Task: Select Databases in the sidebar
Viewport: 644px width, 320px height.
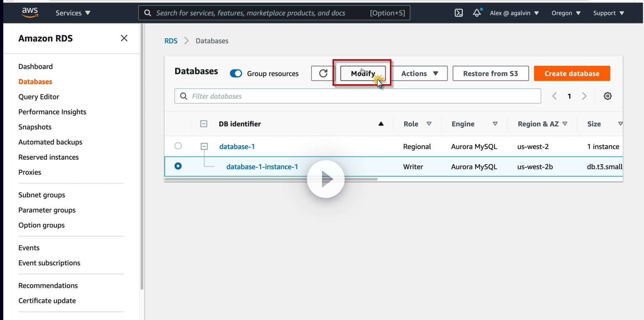Action: pyautogui.click(x=35, y=82)
